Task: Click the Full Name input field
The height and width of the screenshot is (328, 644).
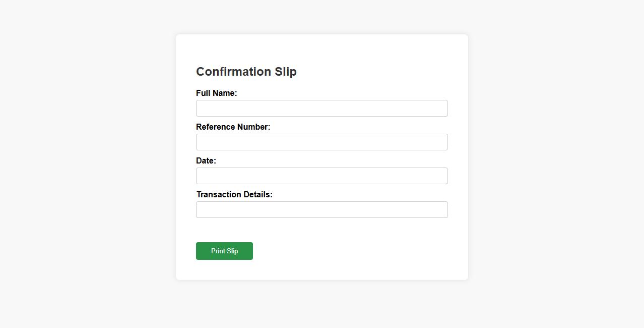Action: [x=321, y=108]
